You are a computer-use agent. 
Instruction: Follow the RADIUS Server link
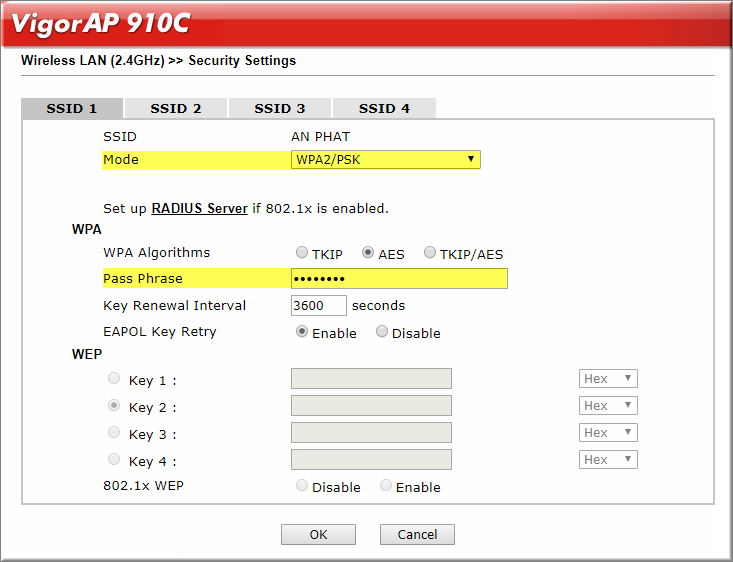200,209
